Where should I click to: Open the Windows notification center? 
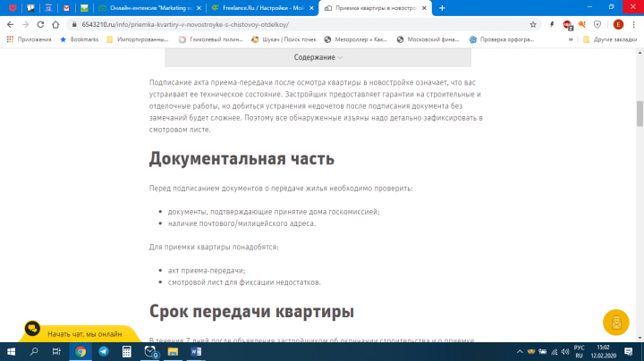point(629,351)
